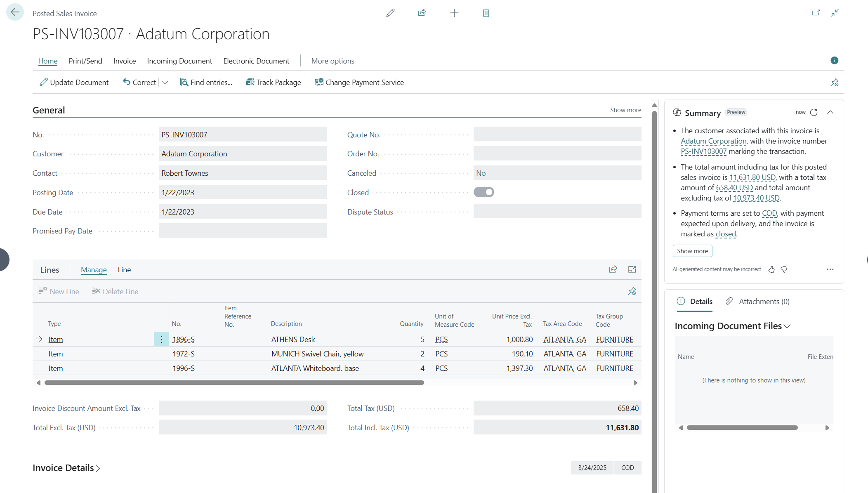Open the Correct dropdown arrow
Screen dimensions: 868x493
click(165, 83)
